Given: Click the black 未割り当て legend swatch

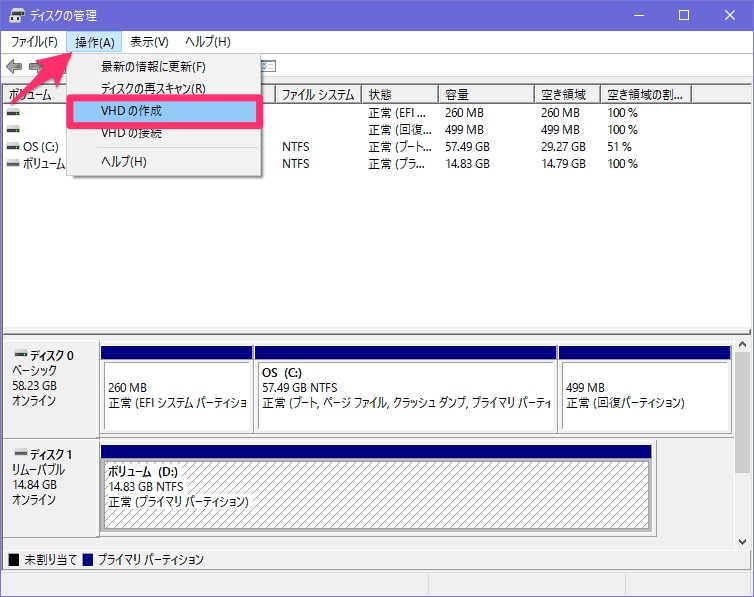Looking at the screenshot, I should coord(14,560).
